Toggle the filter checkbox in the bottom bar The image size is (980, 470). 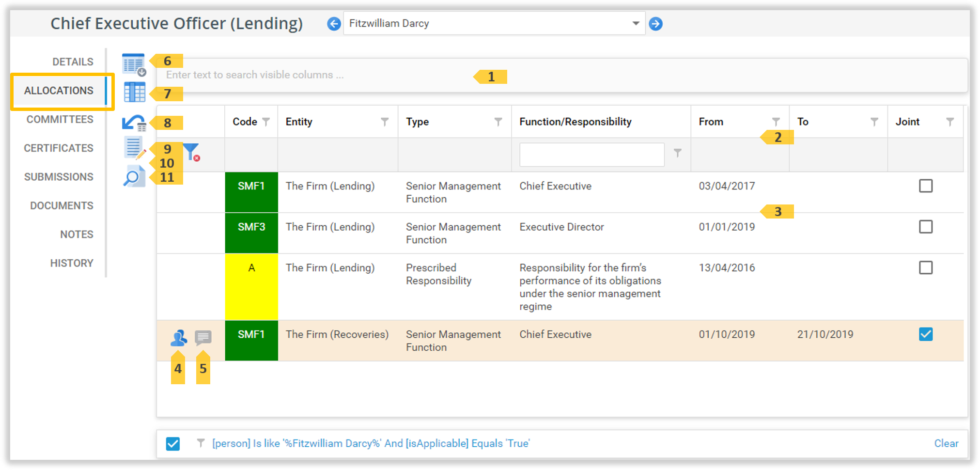172,443
